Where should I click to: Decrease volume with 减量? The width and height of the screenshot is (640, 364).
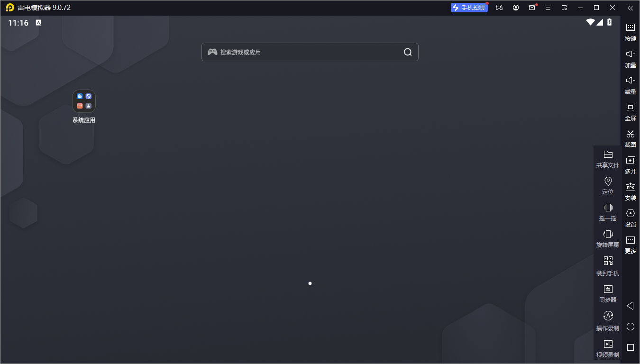tap(631, 85)
